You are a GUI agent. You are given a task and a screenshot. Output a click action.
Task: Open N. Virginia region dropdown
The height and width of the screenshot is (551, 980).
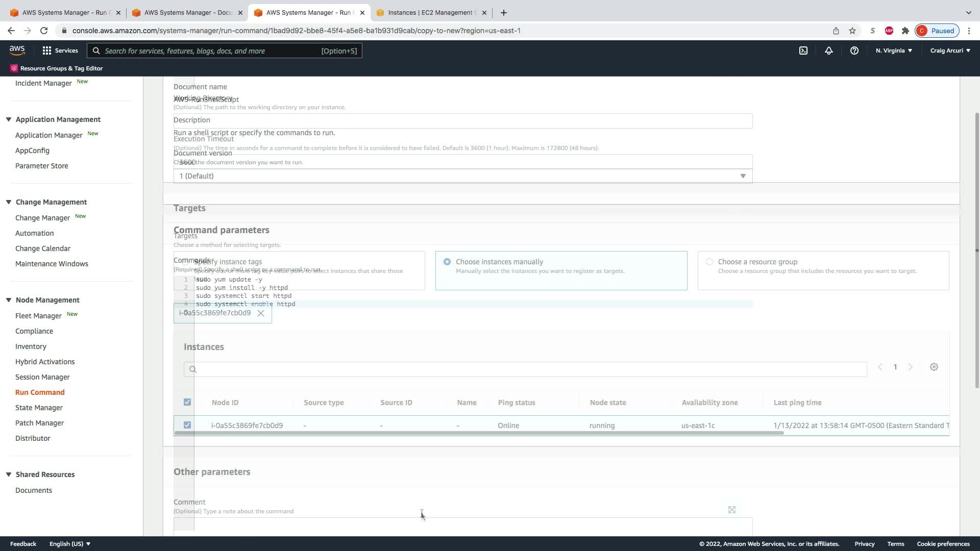(894, 51)
